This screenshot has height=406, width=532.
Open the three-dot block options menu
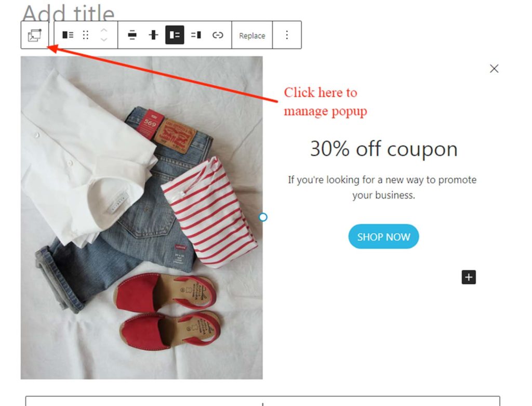click(287, 35)
